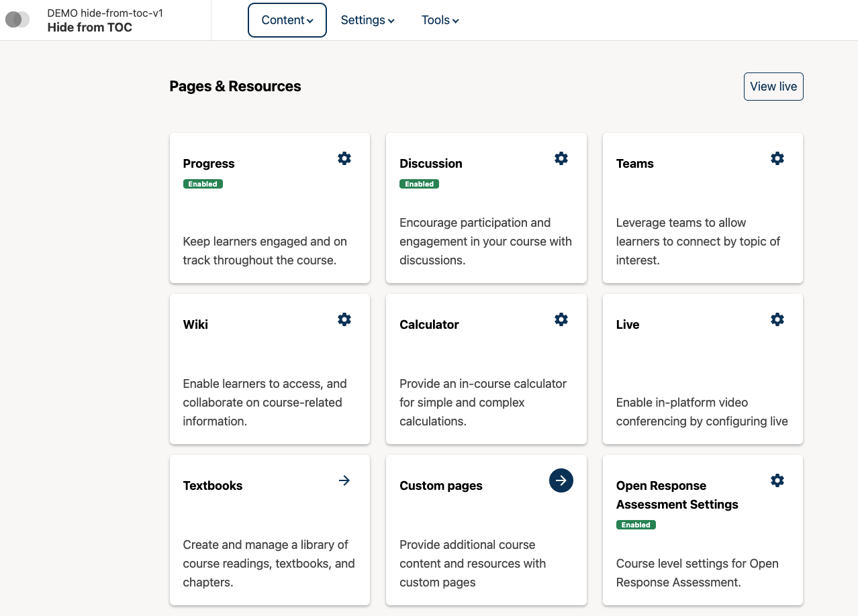Open Open Response Assessment settings gear
858x616 pixels.
(777, 480)
